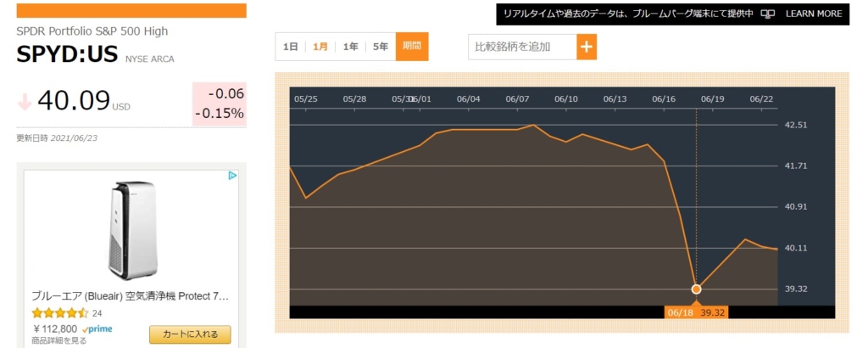868x348 pixels.
Task: Click the -0.15% change value
Action: [220, 114]
